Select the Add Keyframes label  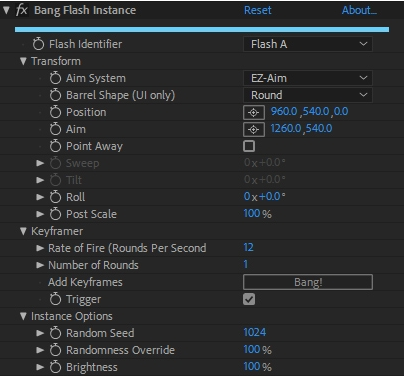85,282
